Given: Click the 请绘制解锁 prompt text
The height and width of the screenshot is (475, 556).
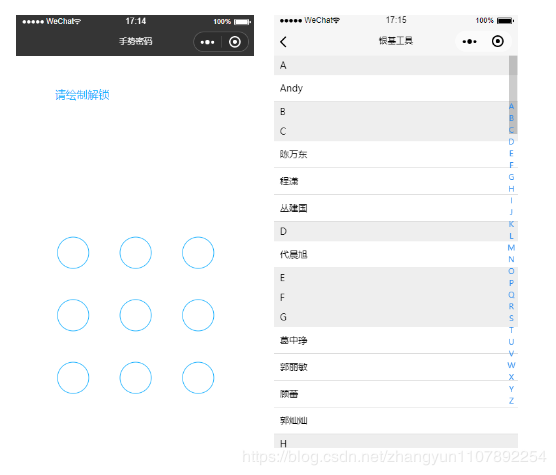Looking at the screenshot, I should pos(82,95).
